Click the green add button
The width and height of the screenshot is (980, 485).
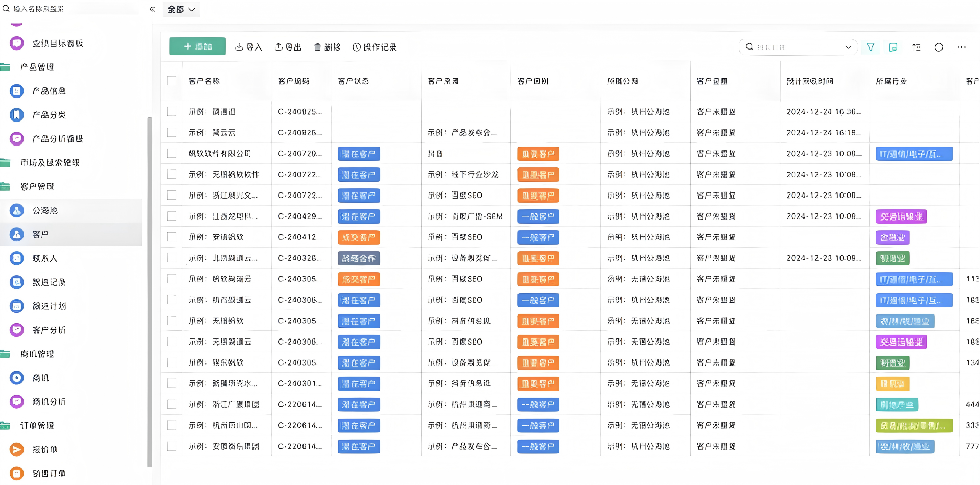pos(197,46)
